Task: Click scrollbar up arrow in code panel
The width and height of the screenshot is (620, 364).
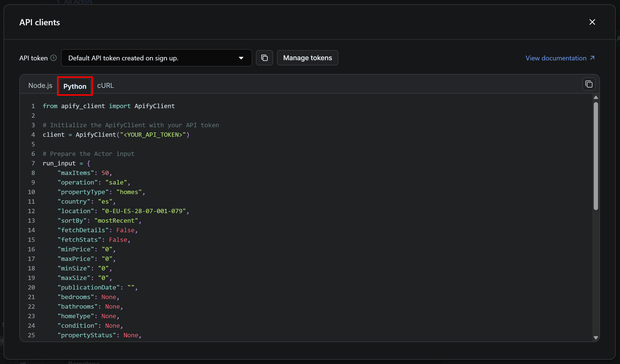Action: [x=596, y=97]
